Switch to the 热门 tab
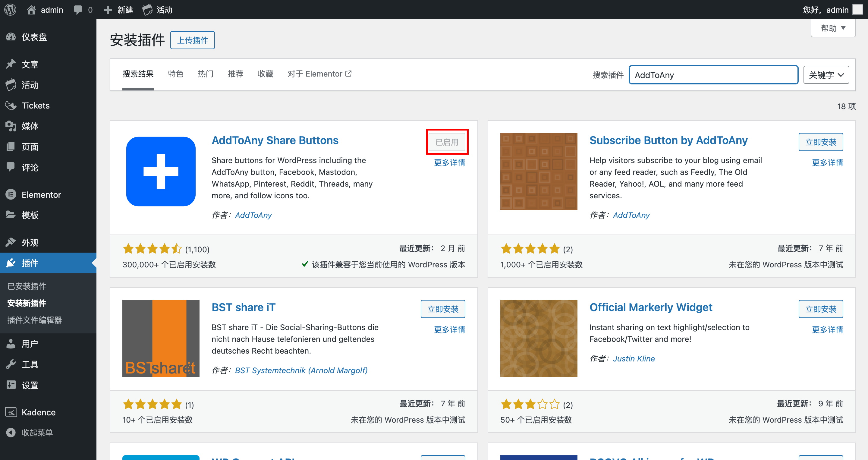The width and height of the screenshot is (868, 460). (206, 74)
